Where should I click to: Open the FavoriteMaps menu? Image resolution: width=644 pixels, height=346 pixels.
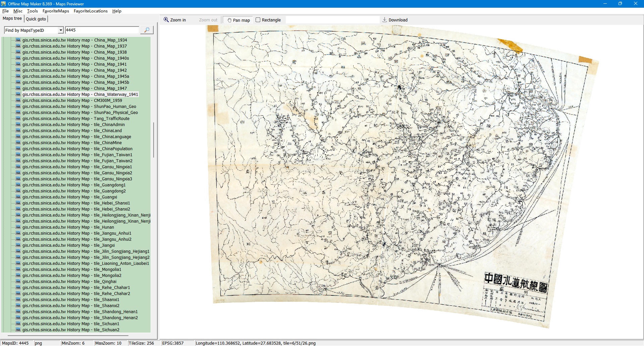56,11
